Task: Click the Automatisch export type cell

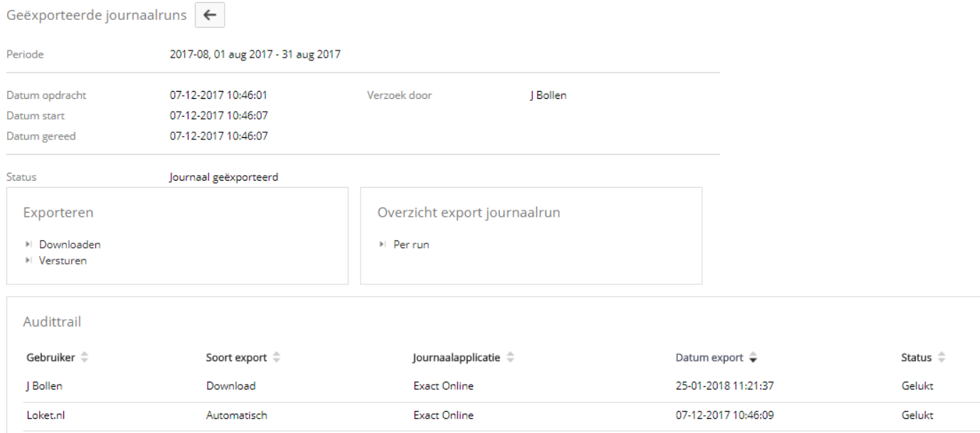Action: [x=236, y=415]
